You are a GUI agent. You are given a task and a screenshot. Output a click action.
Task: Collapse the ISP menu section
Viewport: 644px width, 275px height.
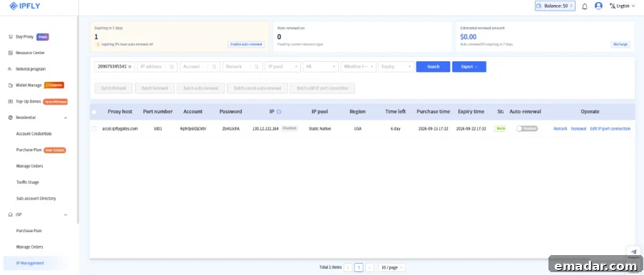click(66, 214)
